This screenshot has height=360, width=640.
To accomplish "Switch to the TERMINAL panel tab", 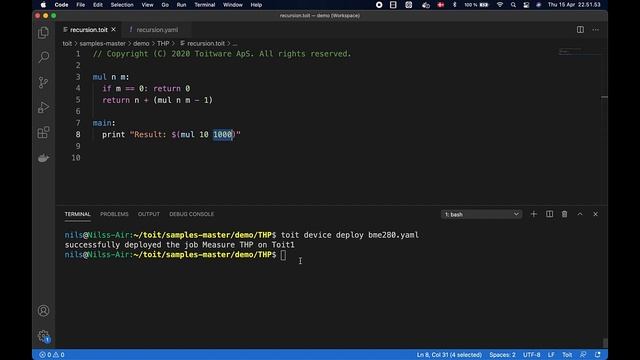I will tap(78, 214).
